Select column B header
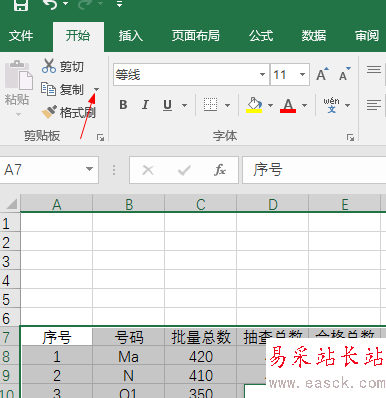Viewport: 386px width, 398px height. [129, 204]
